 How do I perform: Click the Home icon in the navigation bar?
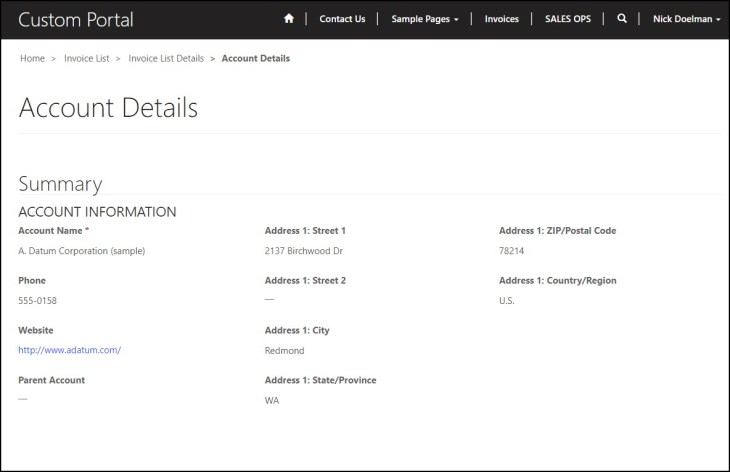click(289, 19)
